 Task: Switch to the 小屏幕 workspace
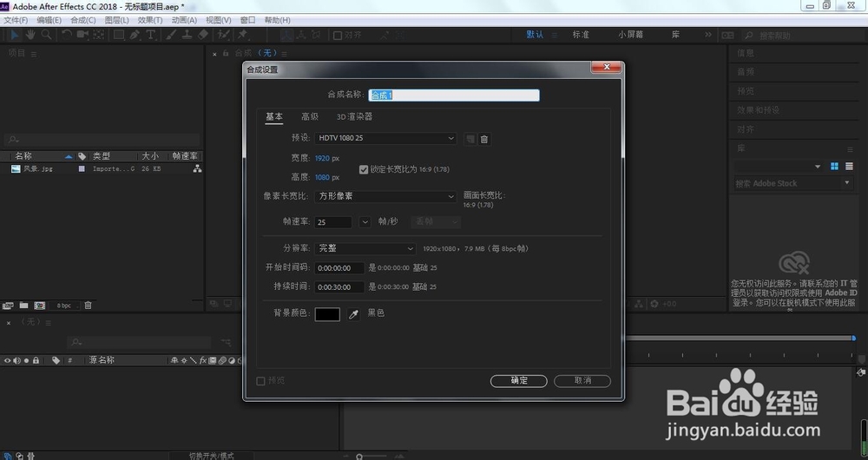[x=630, y=35]
